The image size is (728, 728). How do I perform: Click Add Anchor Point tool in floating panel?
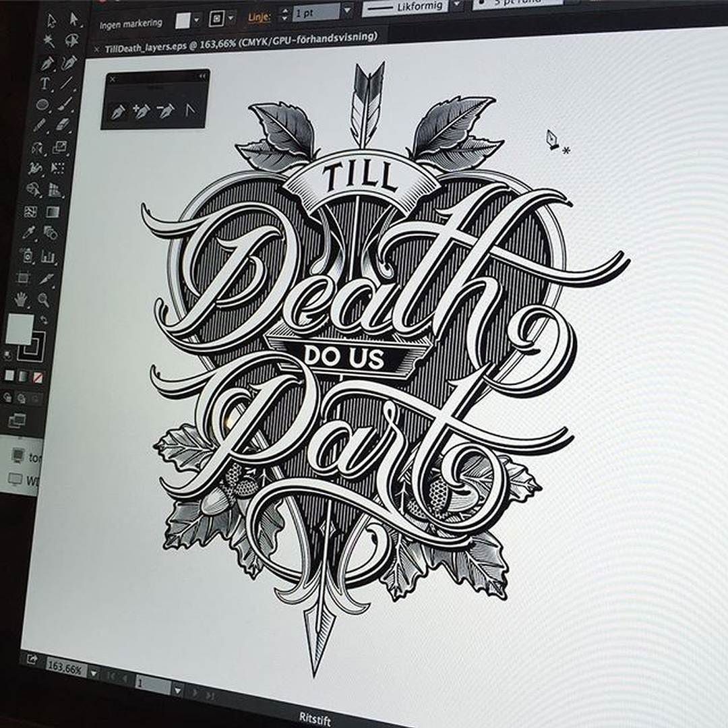pos(141,111)
